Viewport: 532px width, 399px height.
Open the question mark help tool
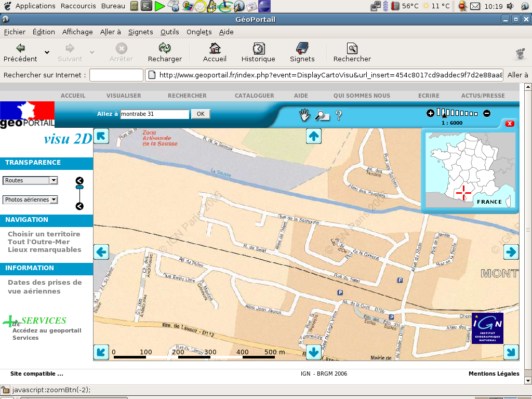point(338,115)
